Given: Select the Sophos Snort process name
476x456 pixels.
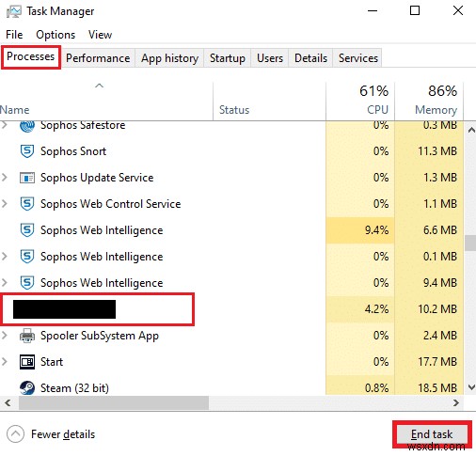Looking at the screenshot, I should [x=73, y=151].
